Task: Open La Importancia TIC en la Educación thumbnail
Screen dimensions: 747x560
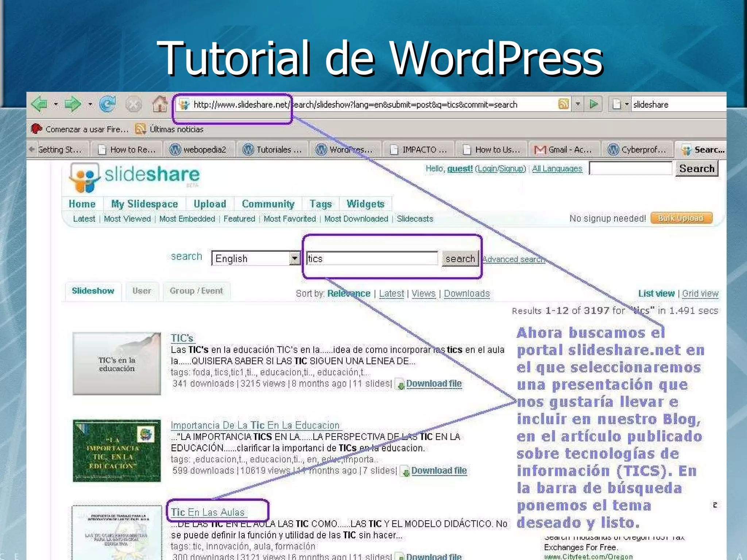Action: [x=117, y=451]
